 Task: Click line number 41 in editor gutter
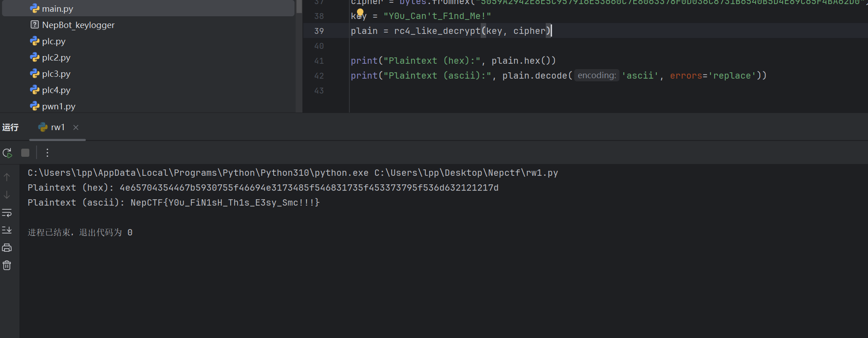point(319,61)
